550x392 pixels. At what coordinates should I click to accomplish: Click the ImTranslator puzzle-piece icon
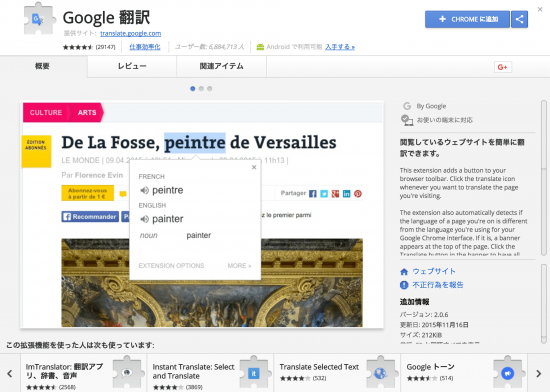pos(128,372)
